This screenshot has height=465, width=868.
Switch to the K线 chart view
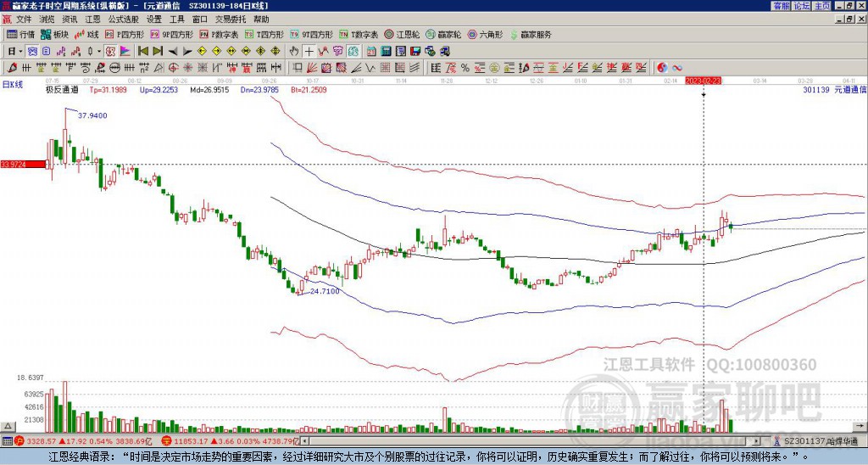pyautogui.click(x=86, y=34)
